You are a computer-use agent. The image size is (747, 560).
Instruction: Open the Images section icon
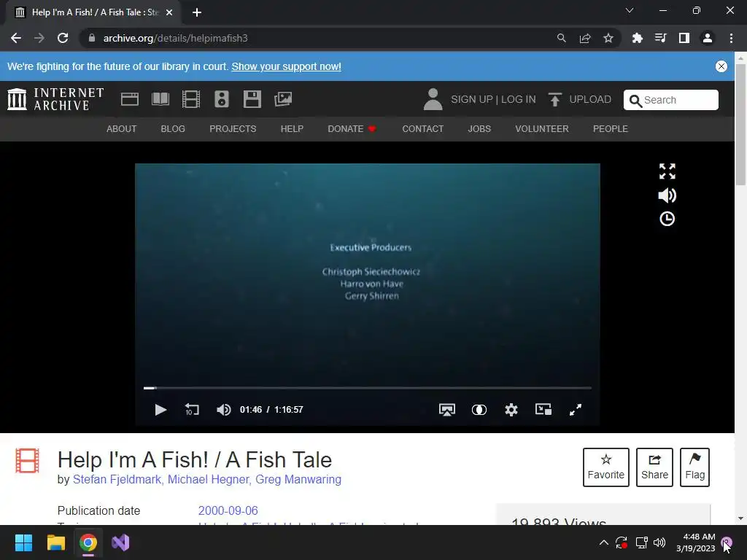(x=283, y=99)
